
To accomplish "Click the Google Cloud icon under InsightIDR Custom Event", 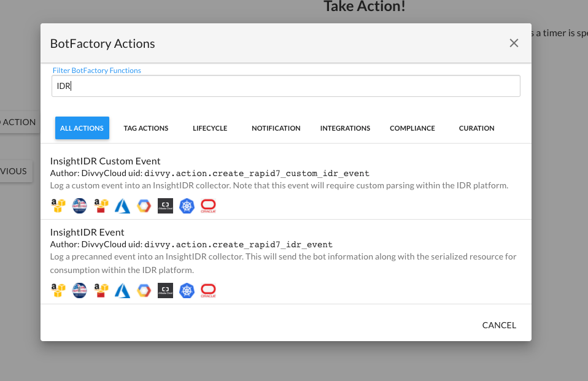I will [x=144, y=206].
